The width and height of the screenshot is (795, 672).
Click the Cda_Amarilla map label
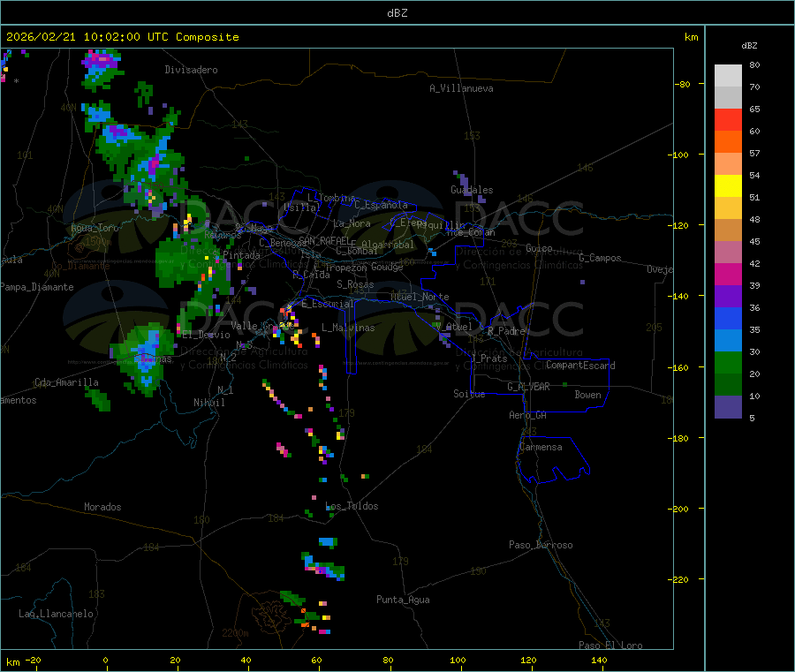point(66,382)
